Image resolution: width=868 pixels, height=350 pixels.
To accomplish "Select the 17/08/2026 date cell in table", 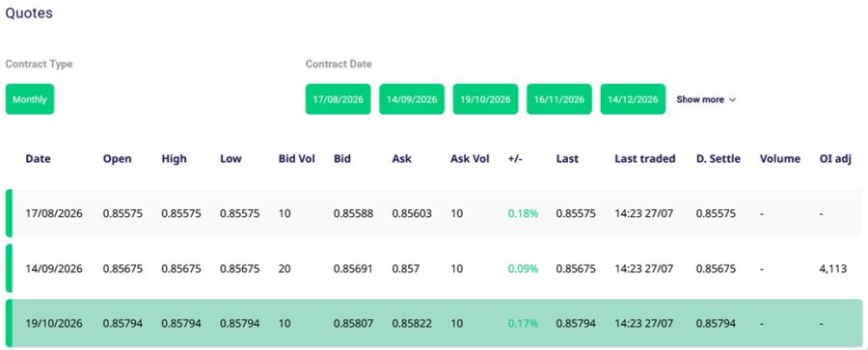I will click(x=54, y=213).
